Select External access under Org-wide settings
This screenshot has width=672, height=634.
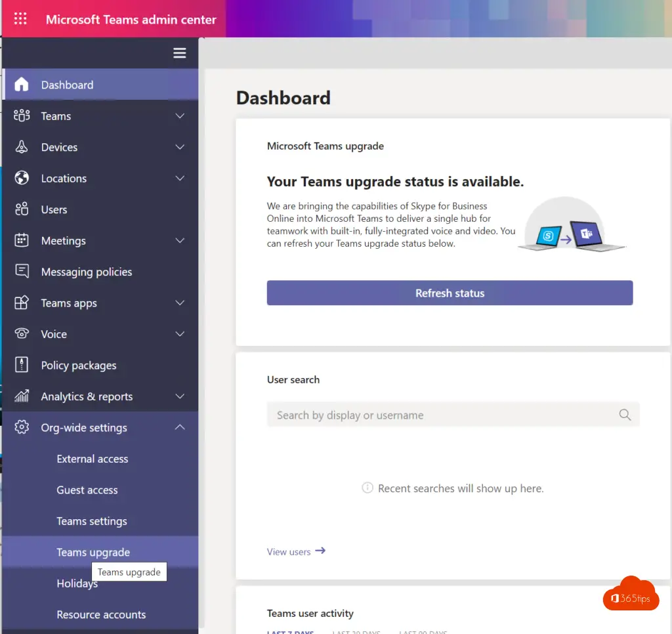100,459
